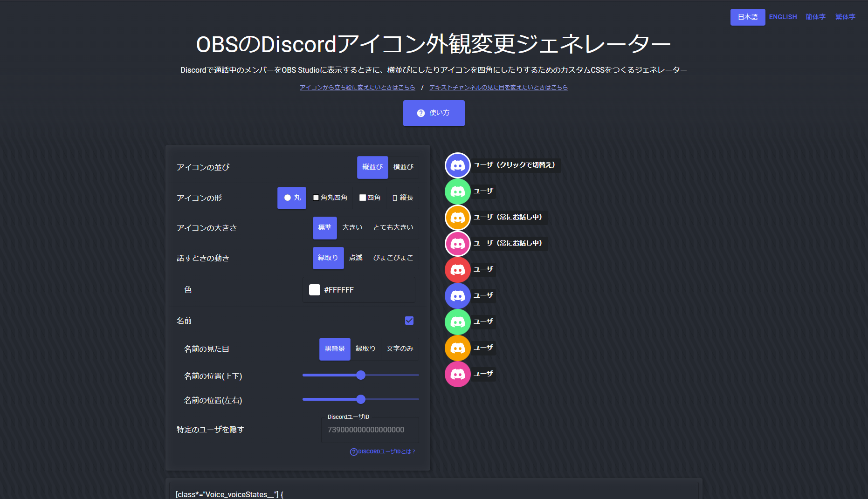This screenshot has width=868, height=499.
Task: Switch language to 日本語
Action: 748,17
